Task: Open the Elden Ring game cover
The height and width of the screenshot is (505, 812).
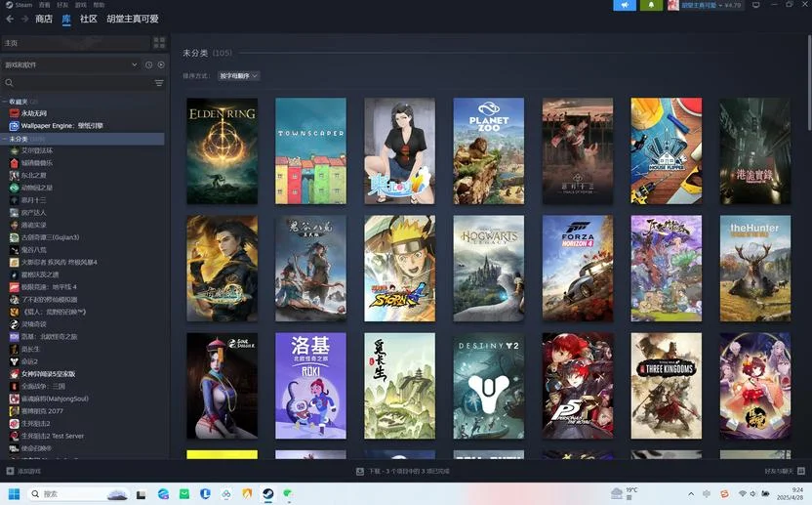Action: [222, 150]
